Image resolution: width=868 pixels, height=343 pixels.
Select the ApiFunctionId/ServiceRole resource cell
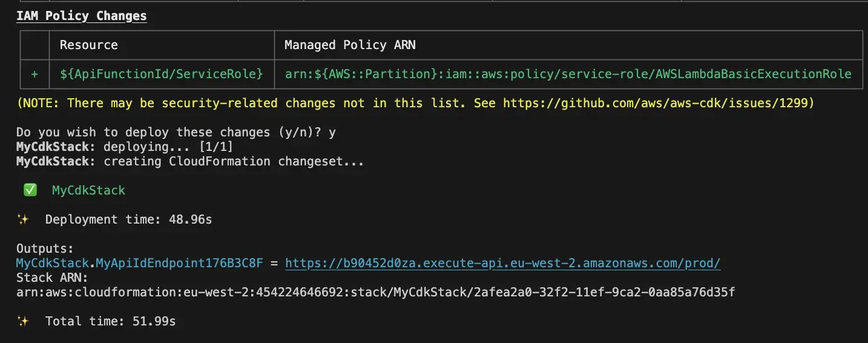pyautogui.click(x=161, y=74)
